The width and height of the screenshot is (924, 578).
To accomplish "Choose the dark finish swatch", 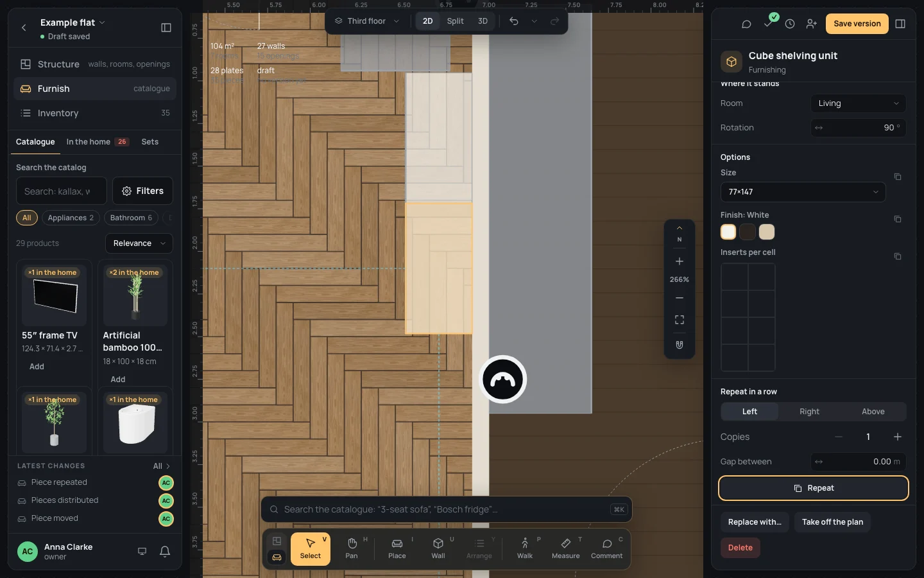I will point(748,232).
